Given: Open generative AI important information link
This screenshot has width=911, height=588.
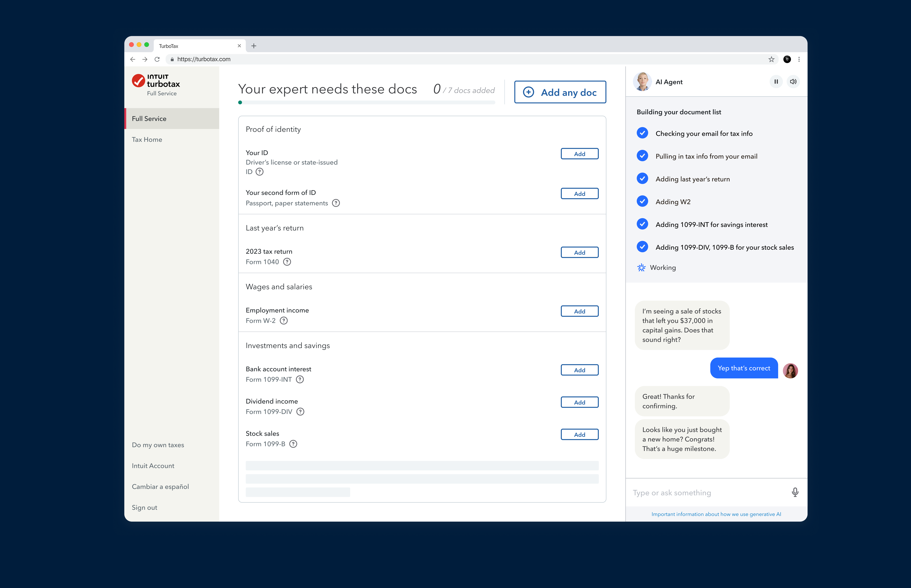Looking at the screenshot, I should tap(716, 514).
